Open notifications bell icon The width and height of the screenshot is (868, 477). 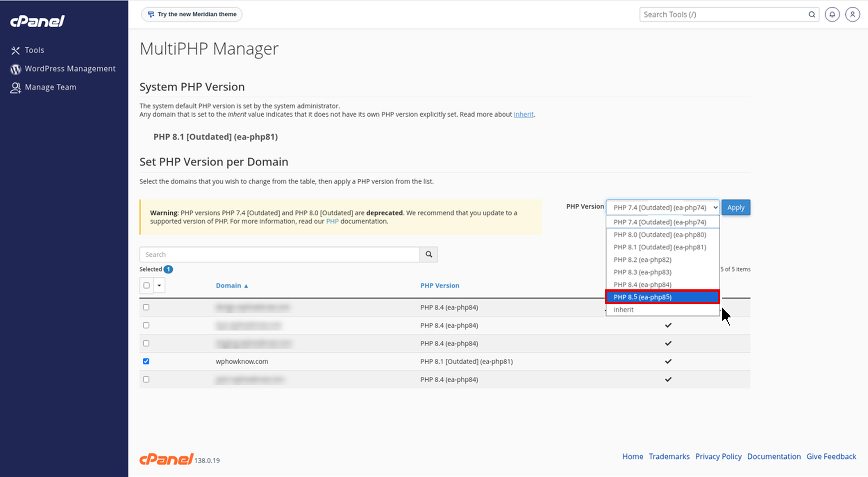[832, 14]
